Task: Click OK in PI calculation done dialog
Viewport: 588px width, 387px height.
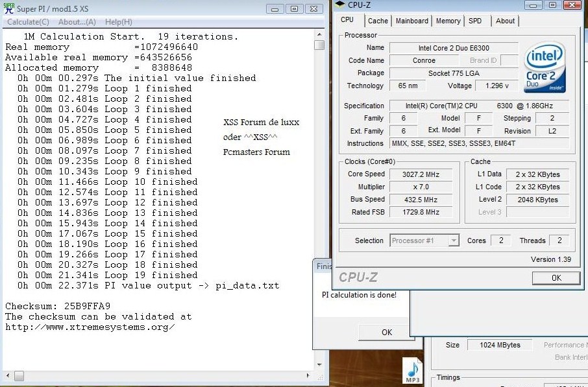Action: (387, 333)
